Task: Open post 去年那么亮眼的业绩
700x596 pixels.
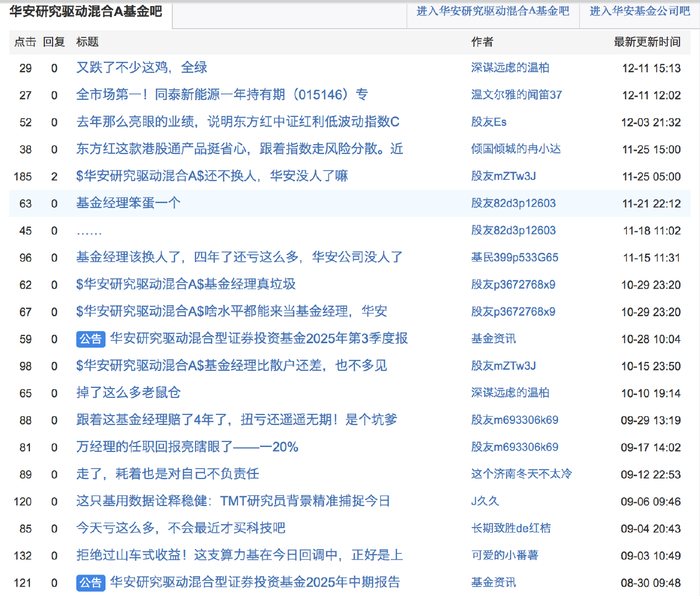Action: click(238, 122)
